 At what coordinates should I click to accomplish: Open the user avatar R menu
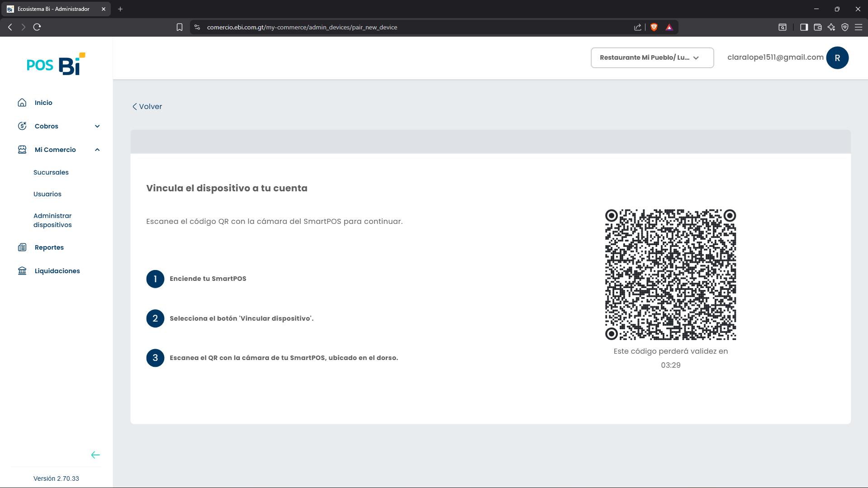tap(837, 58)
